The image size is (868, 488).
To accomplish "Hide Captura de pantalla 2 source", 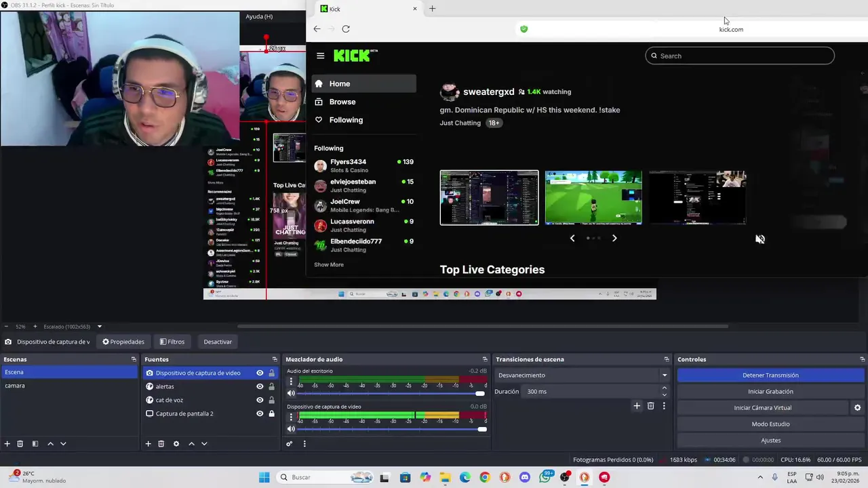I will click(260, 413).
